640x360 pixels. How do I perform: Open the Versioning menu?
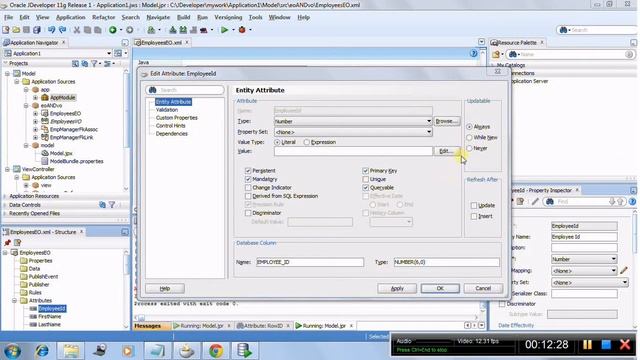[x=228, y=18]
